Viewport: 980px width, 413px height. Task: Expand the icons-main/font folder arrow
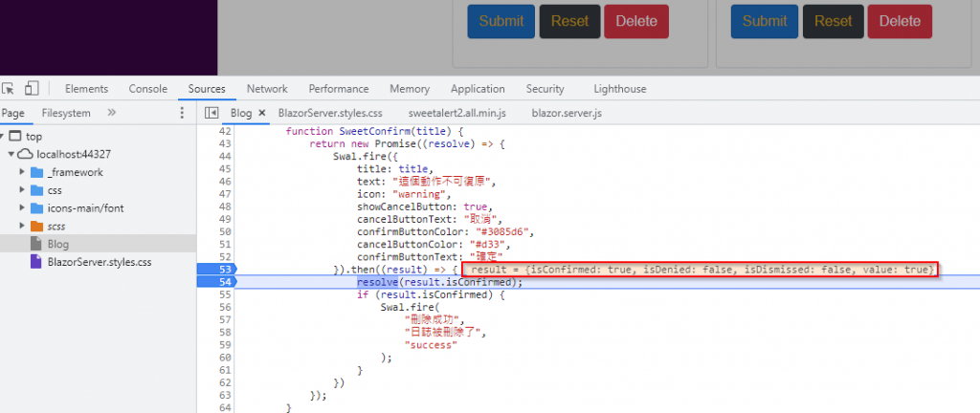click(23, 207)
